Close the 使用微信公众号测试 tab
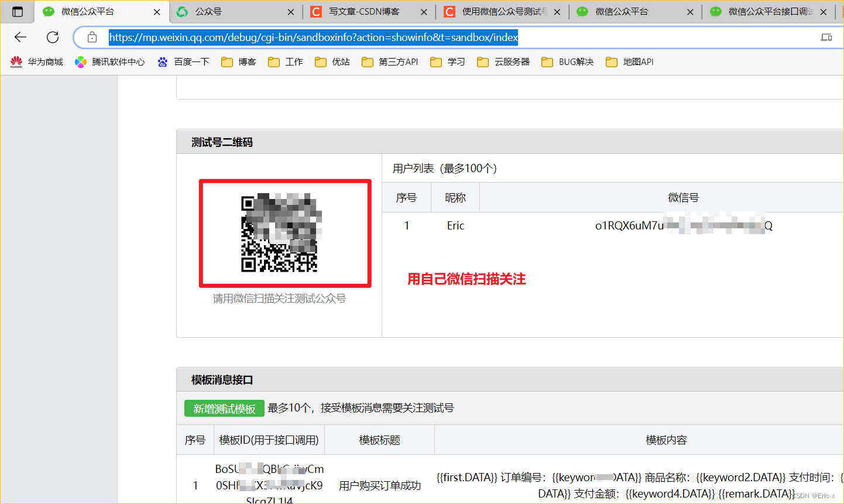 pyautogui.click(x=557, y=12)
